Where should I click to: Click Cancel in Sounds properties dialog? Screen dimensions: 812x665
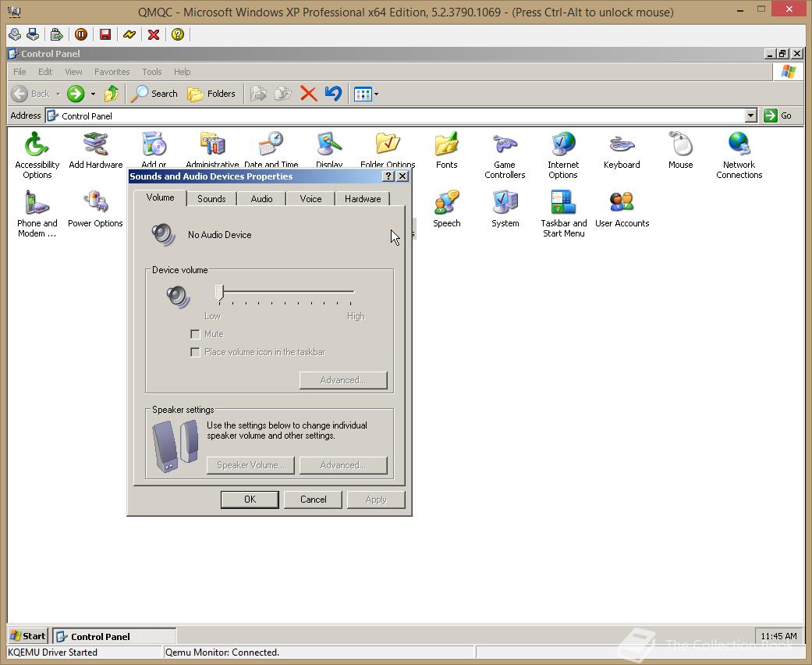tap(313, 500)
